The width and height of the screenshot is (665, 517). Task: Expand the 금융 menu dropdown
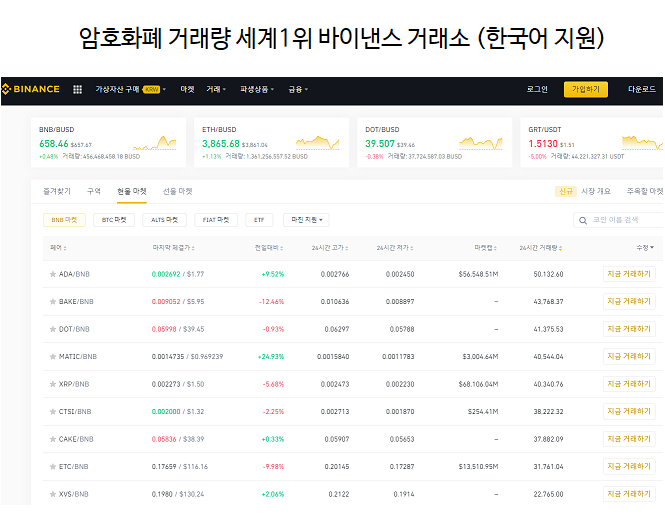(298, 89)
